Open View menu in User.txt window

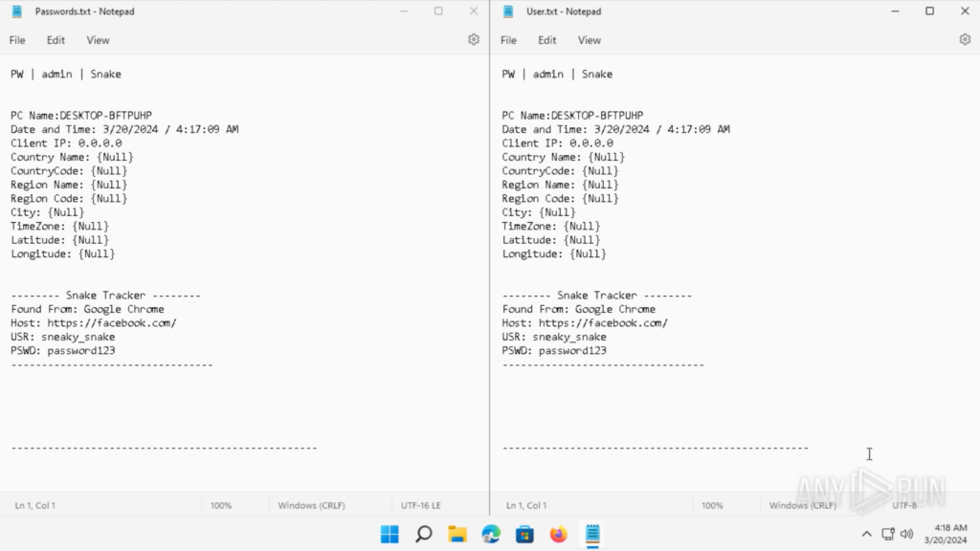[590, 40]
